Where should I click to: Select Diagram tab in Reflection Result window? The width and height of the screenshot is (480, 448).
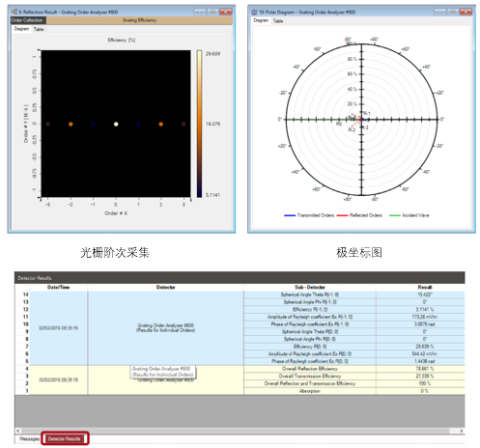point(21,29)
